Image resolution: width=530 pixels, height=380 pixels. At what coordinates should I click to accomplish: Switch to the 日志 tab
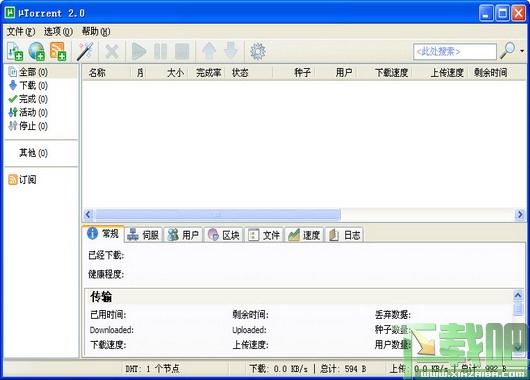click(344, 235)
